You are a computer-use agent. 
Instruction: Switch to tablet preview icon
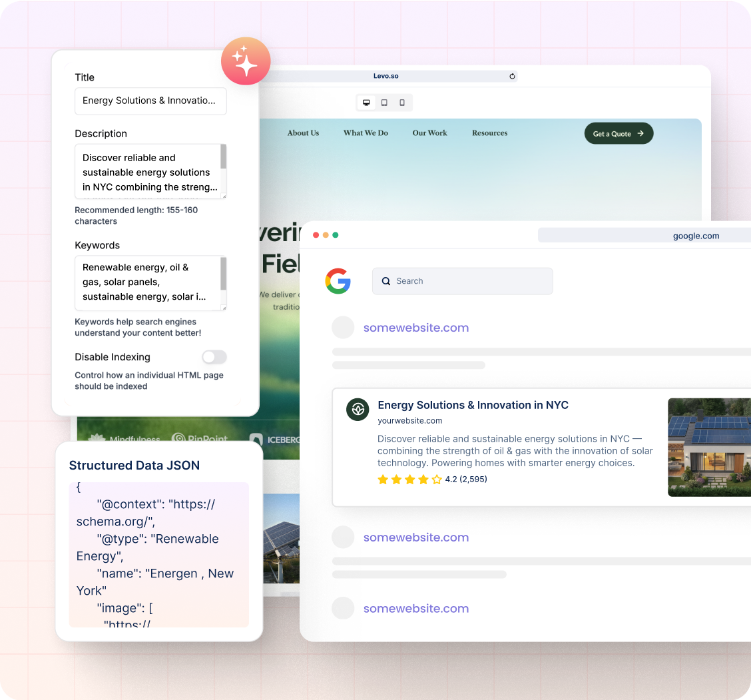pos(384,103)
